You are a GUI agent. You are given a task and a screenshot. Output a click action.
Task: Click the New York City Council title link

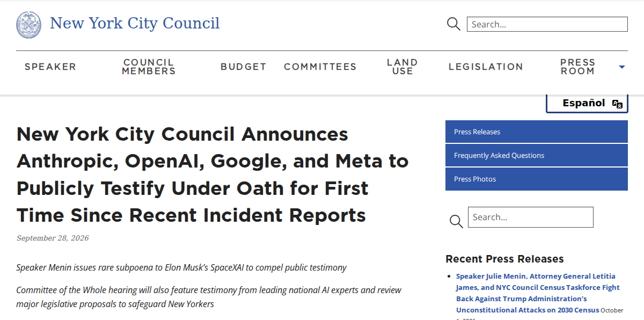pos(135,24)
